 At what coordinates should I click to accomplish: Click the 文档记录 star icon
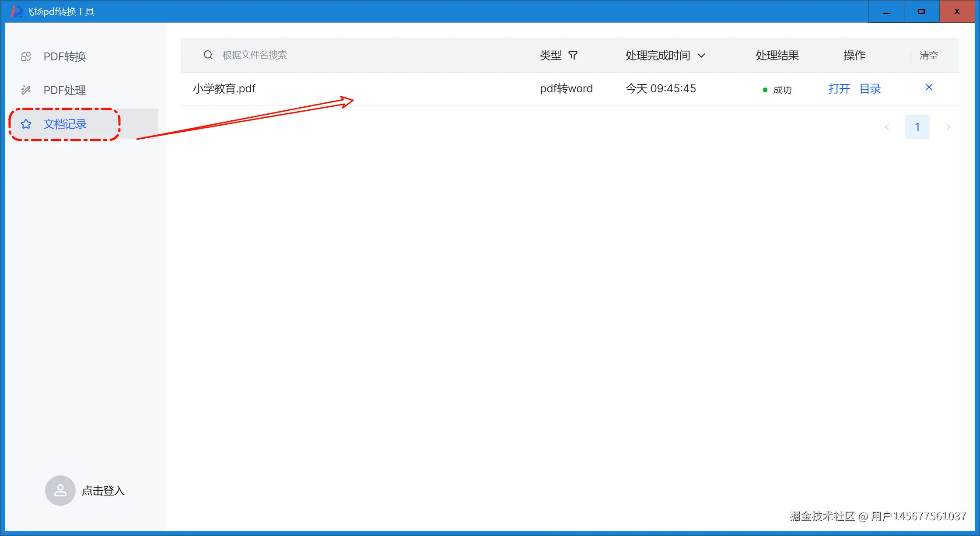click(x=26, y=124)
